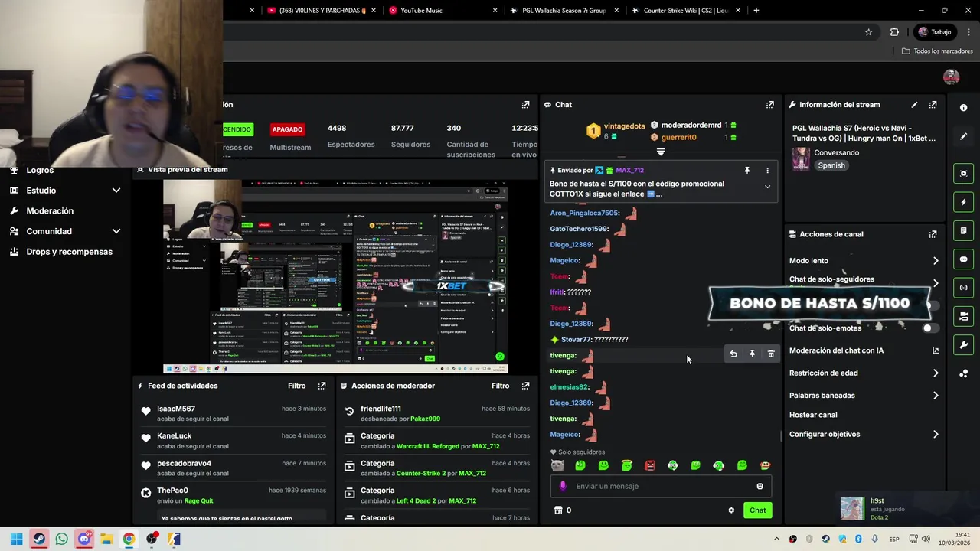Toggle Chat de solo-emotes switch
The width and height of the screenshot is (980, 551).
(930, 328)
